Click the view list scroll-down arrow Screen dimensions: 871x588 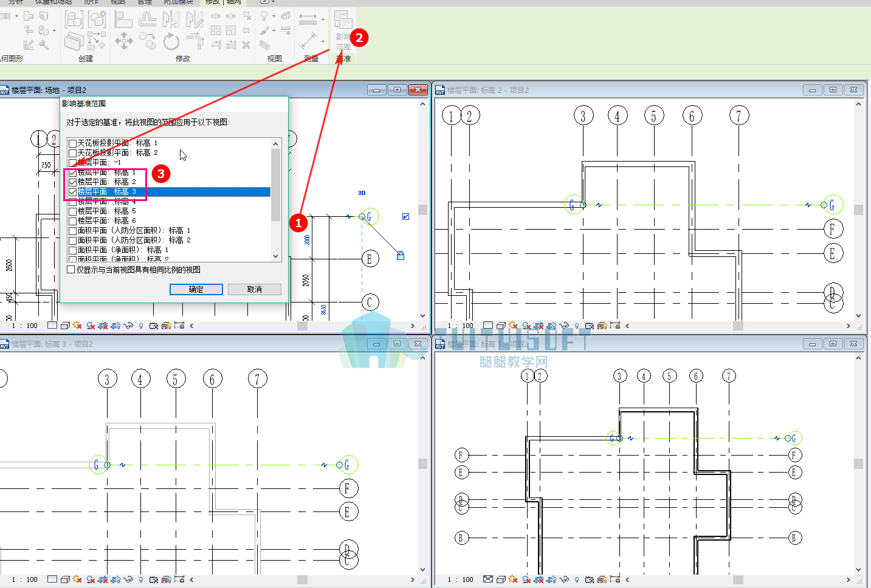coord(276,256)
